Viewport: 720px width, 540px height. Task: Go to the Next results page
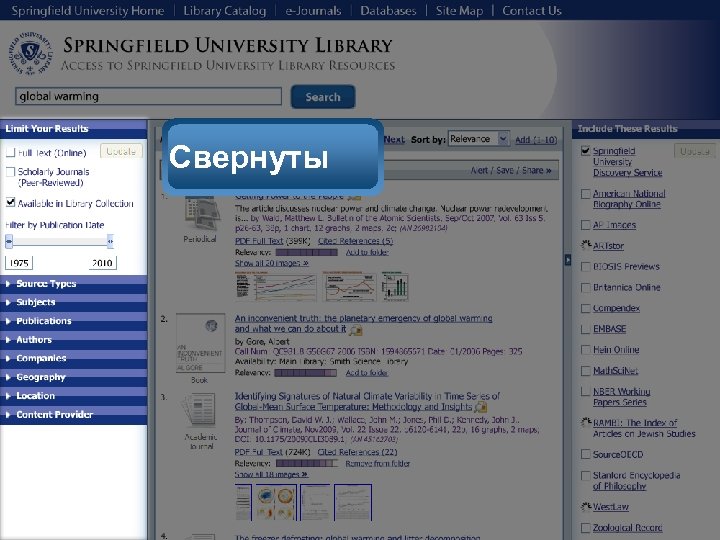tap(394, 140)
